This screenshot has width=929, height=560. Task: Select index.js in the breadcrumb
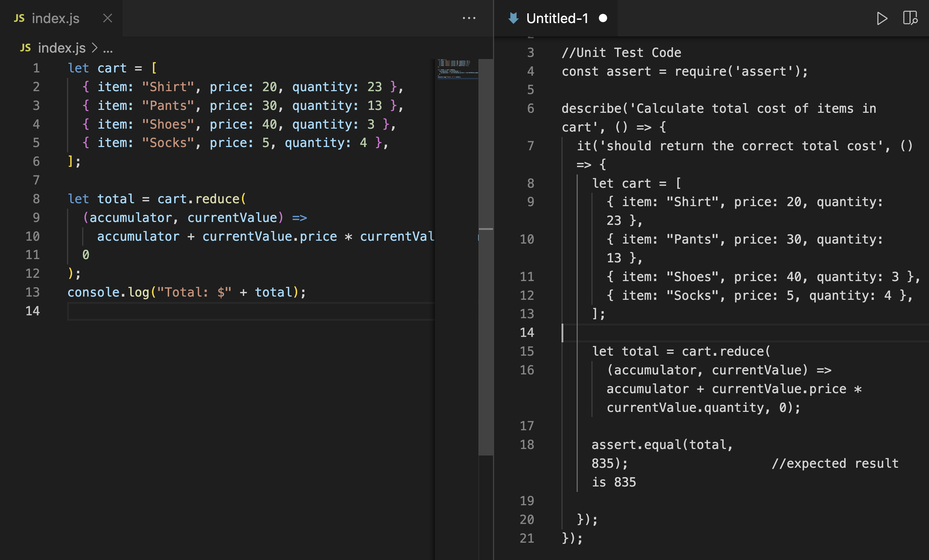tap(61, 48)
